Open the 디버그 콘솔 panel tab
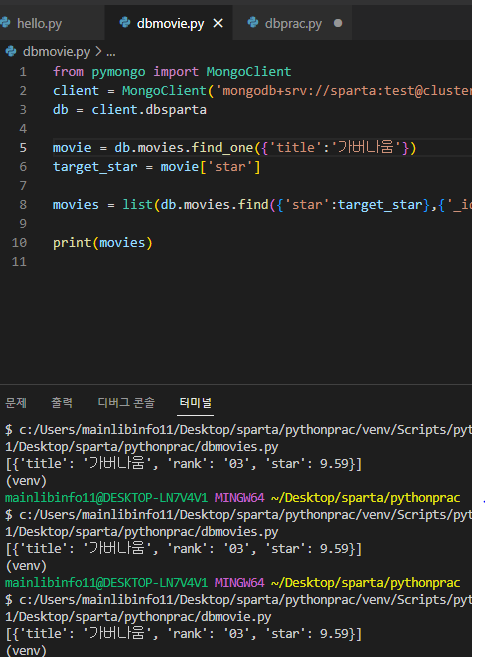Screen dimensions: 485x657 [126, 403]
